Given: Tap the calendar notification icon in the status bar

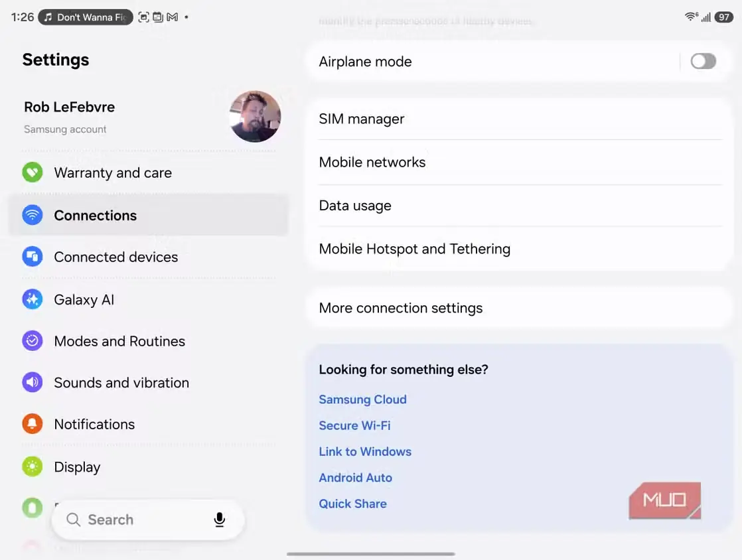Looking at the screenshot, I should 158,17.
